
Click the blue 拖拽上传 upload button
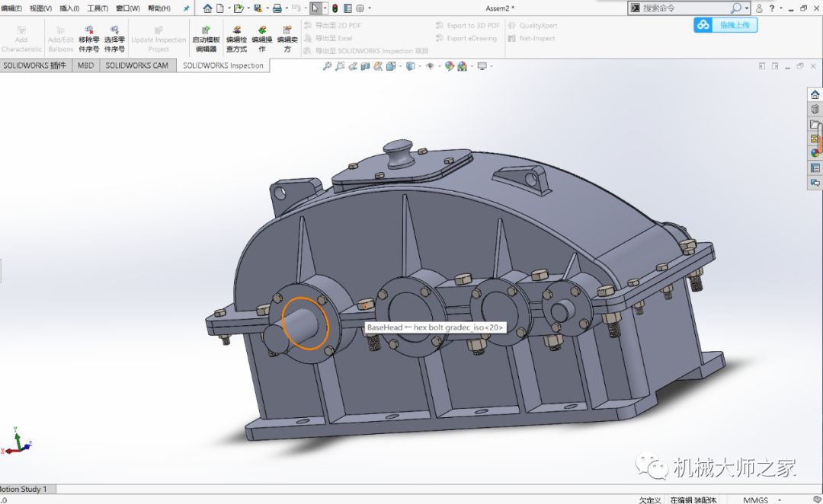(725, 24)
